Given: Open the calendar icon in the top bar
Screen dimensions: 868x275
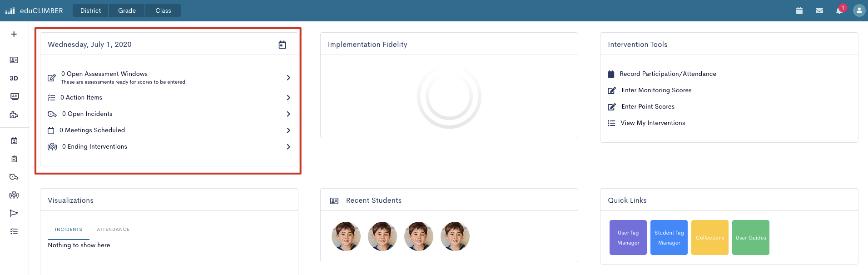Looking at the screenshot, I should coord(799,10).
